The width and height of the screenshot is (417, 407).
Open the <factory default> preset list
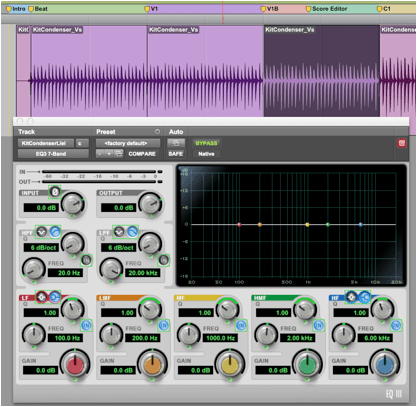coord(128,143)
